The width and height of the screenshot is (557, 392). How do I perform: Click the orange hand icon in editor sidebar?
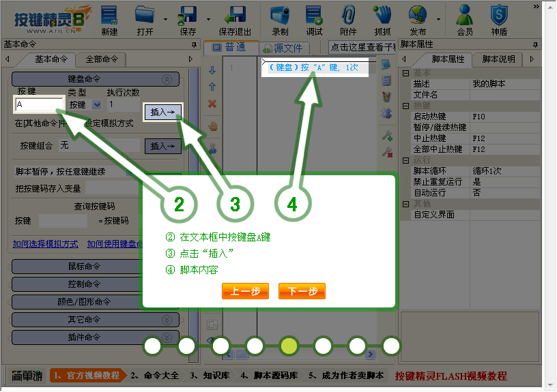pyautogui.click(x=213, y=126)
